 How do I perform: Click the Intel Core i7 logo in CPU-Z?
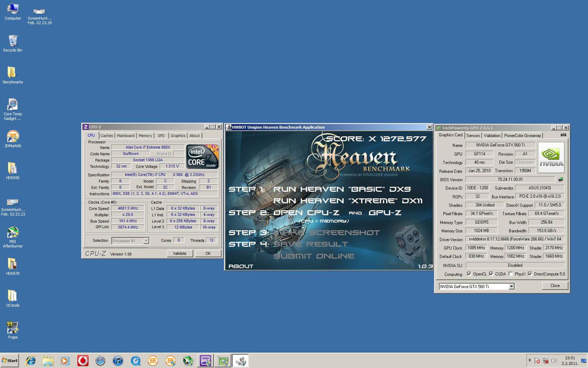click(202, 156)
